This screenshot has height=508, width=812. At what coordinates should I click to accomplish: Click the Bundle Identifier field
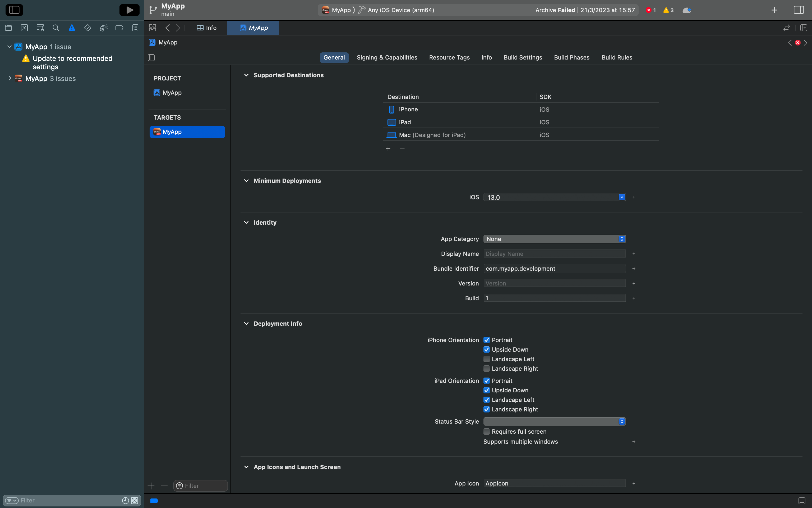click(555, 269)
